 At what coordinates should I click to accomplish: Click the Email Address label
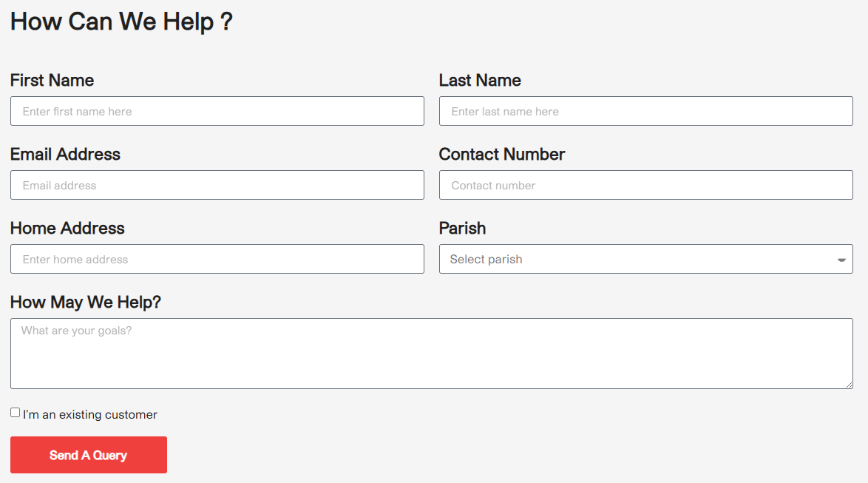65,154
